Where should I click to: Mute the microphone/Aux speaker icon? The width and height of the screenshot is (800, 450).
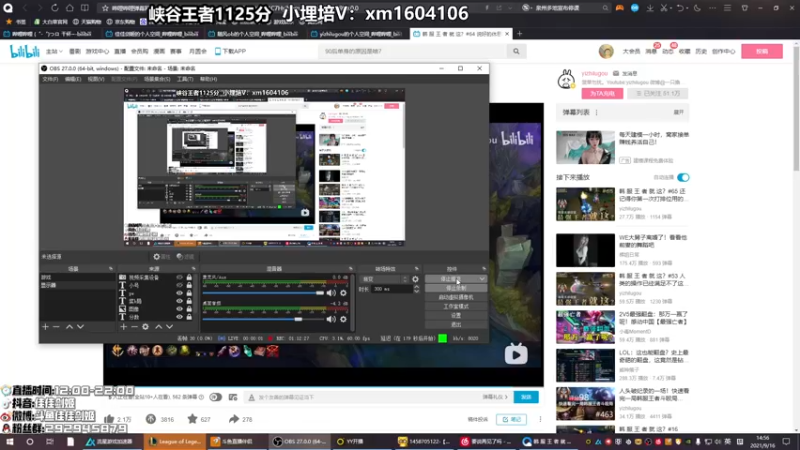[331, 293]
